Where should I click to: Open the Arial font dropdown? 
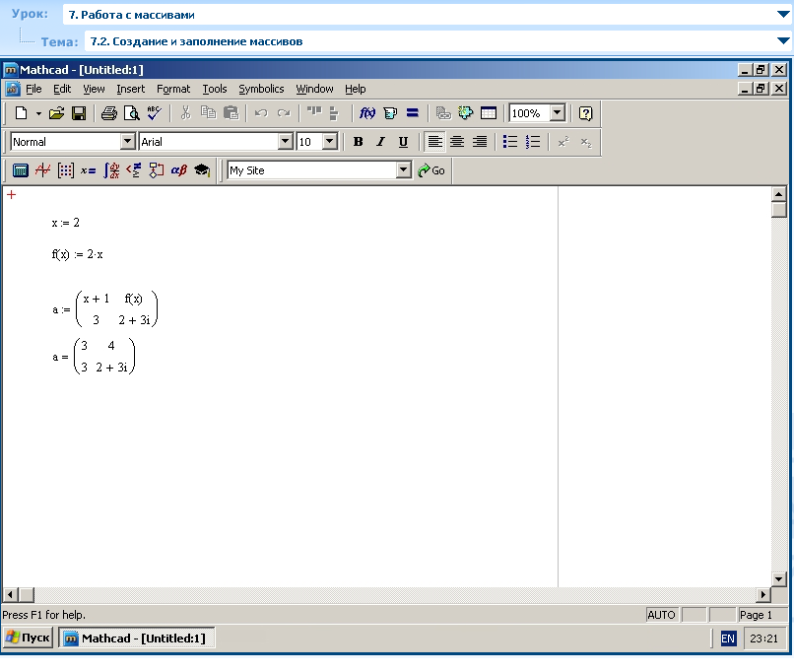[x=286, y=142]
